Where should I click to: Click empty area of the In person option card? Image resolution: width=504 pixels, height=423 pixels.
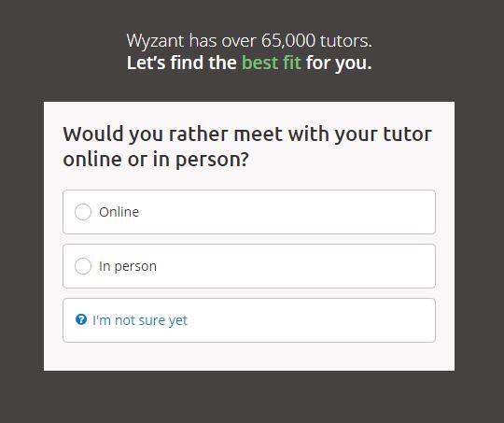click(289, 266)
